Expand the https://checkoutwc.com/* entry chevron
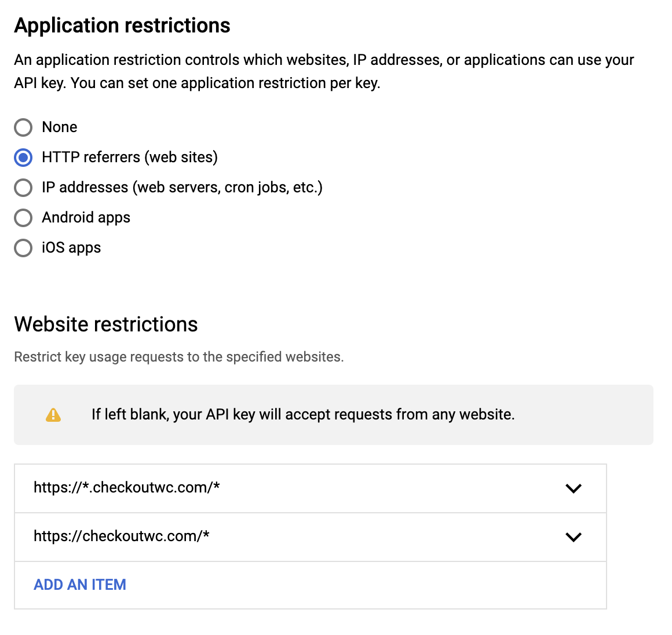 [x=574, y=537]
